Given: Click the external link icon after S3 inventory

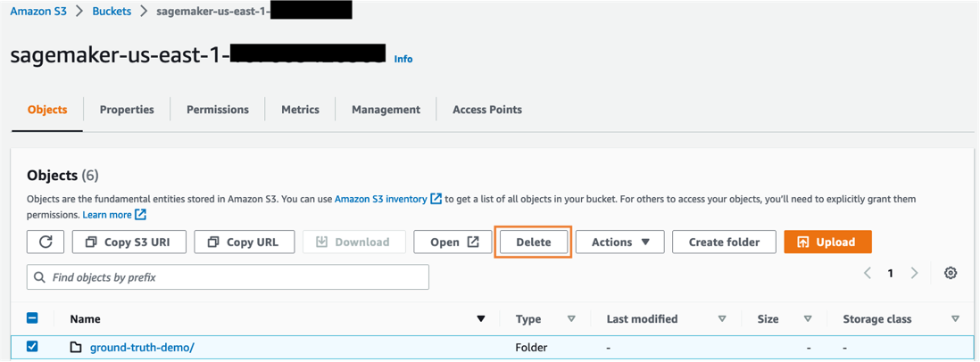Looking at the screenshot, I should [x=436, y=199].
